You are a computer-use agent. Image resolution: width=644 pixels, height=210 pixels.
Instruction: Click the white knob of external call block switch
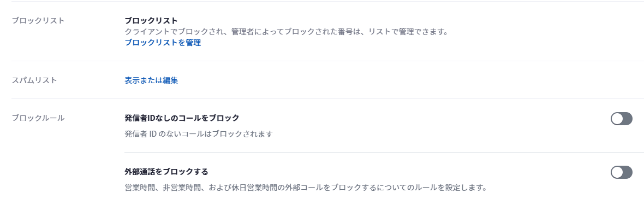coord(617,172)
